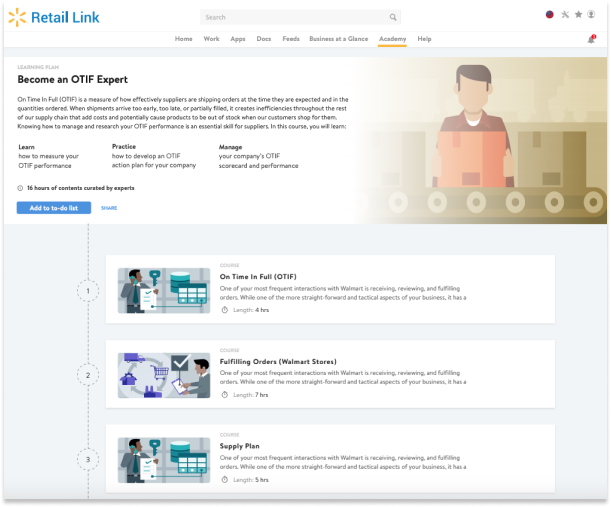The height and width of the screenshot is (507, 611).
Task: Go to the Work tab
Action: pos(212,39)
